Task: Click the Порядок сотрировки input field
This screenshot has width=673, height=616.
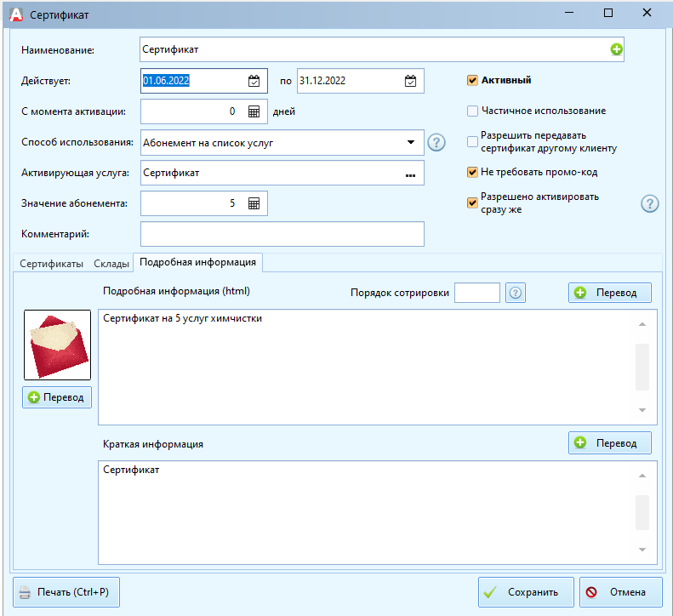Action: pos(476,293)
